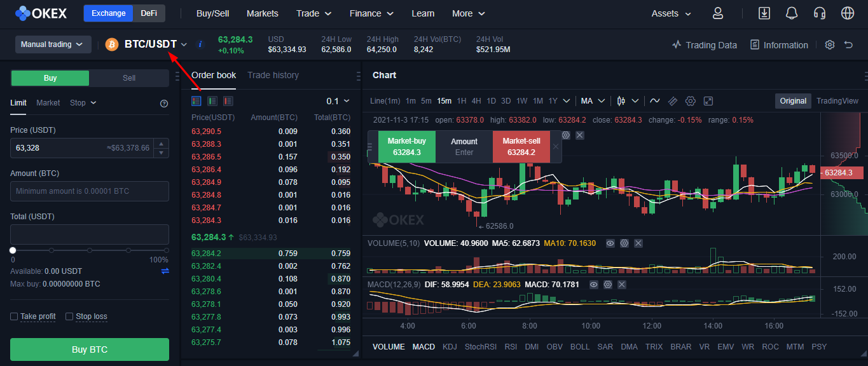Switch the chart to TradingView
868x366 pixels.
pos(837,101)
